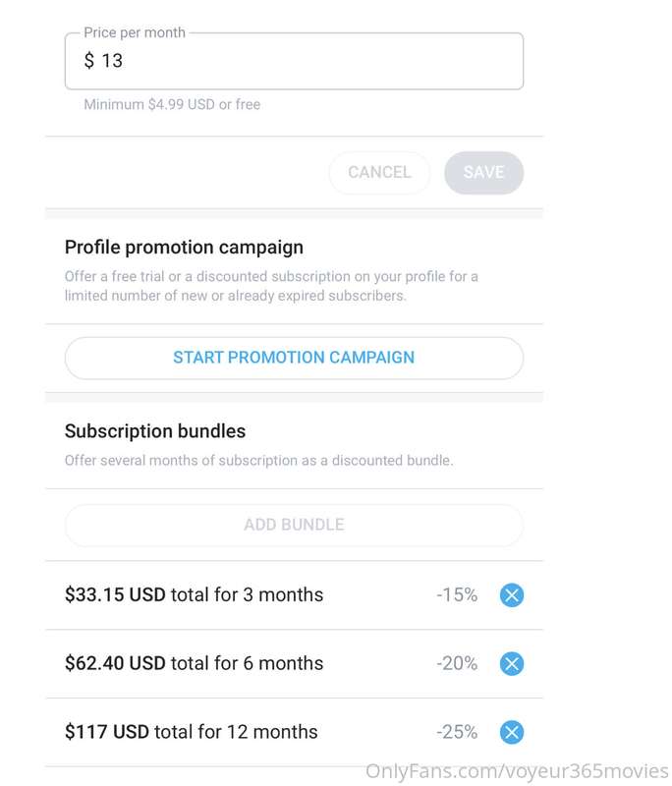Click the ADD BUNDLE button
Screen dimensions: 672x786
[x=294, y=525]
